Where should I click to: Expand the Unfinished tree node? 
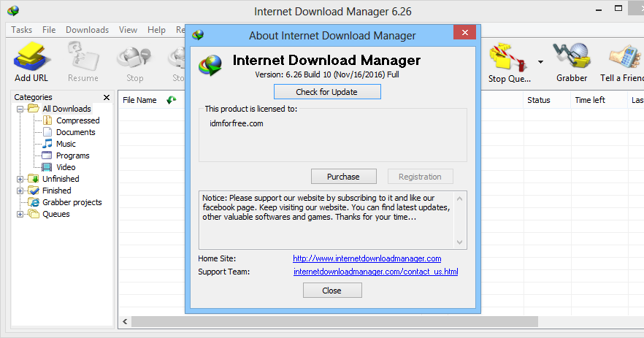point(20,179)
